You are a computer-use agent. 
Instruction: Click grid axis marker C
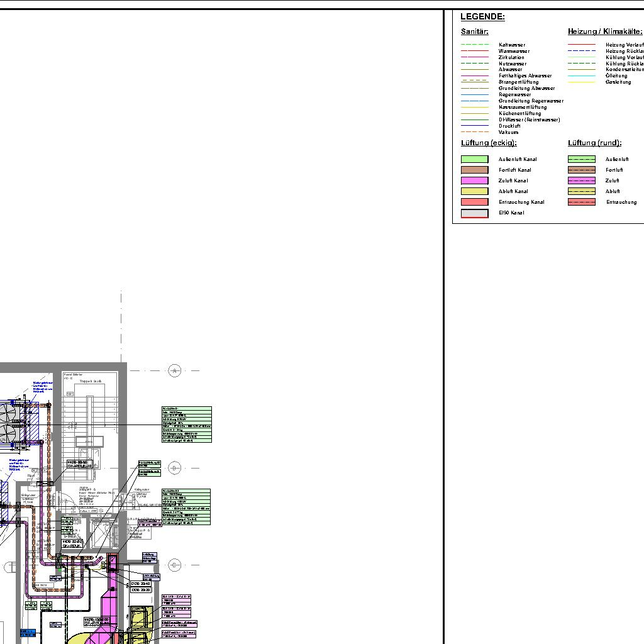(x=175, y=565)
